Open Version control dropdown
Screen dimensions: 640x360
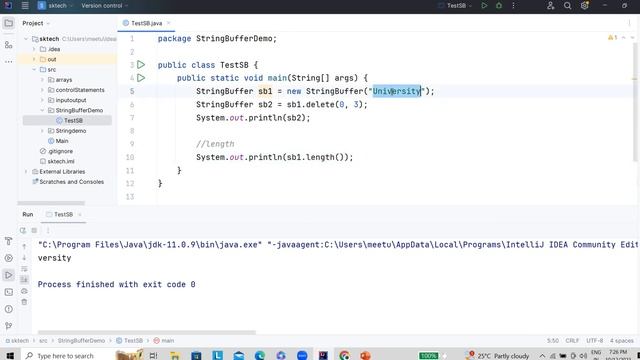click(104, 6)
